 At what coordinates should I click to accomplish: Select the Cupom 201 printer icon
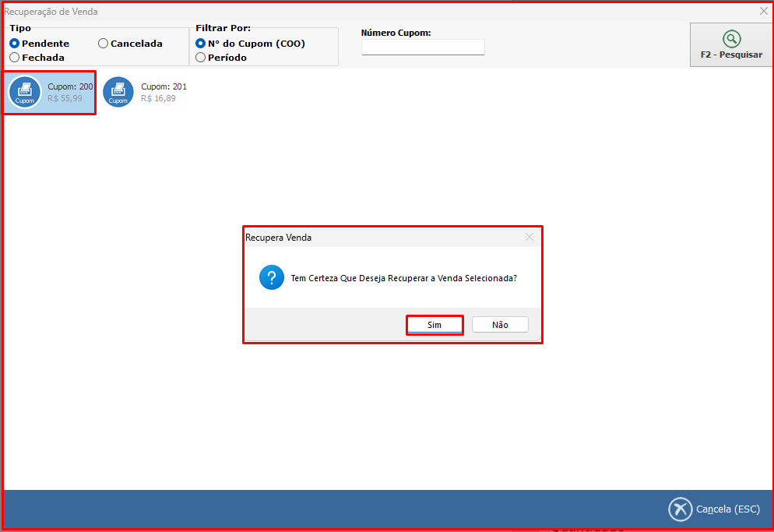click(118, 92)
